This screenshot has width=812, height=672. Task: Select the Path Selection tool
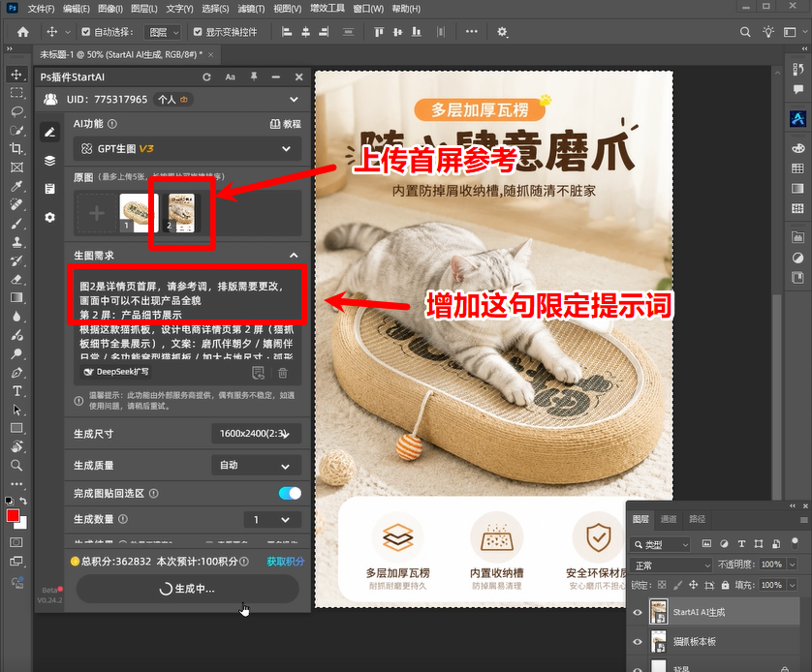(16, 410)
